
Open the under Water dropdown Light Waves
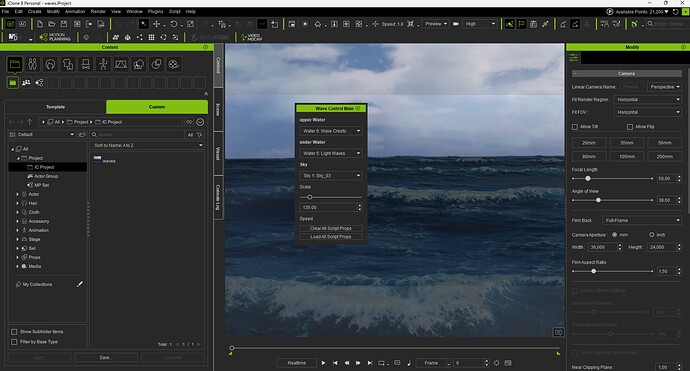[x=331, y=153]
